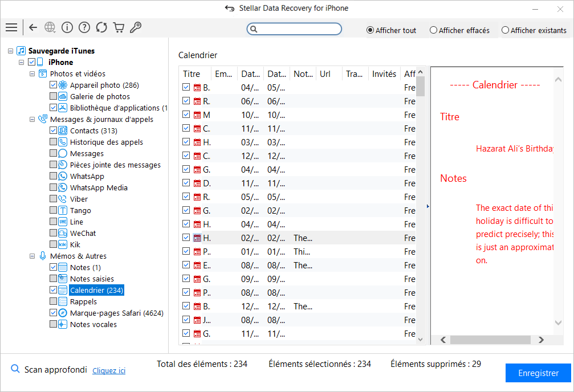The height and width of the screenshot is (392, 574).
Task: Click the WhatsApp icon
Action: point(63,176)
